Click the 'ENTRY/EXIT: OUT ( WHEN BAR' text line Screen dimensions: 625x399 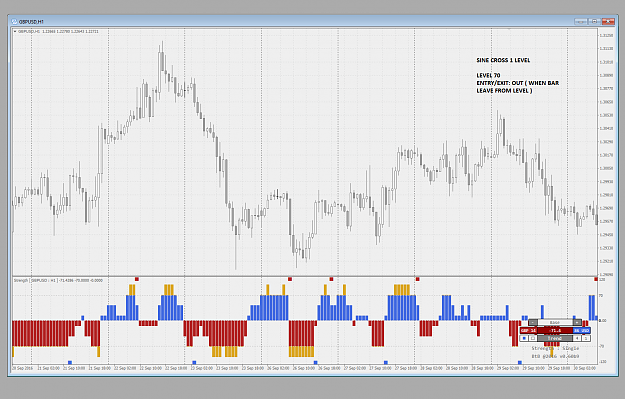click(x=517, y=83)
